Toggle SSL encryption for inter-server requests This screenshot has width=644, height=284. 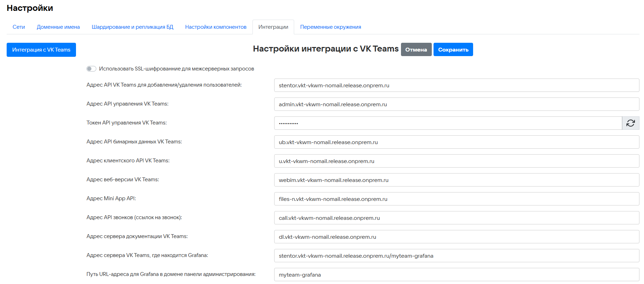(x=91, y=69)
